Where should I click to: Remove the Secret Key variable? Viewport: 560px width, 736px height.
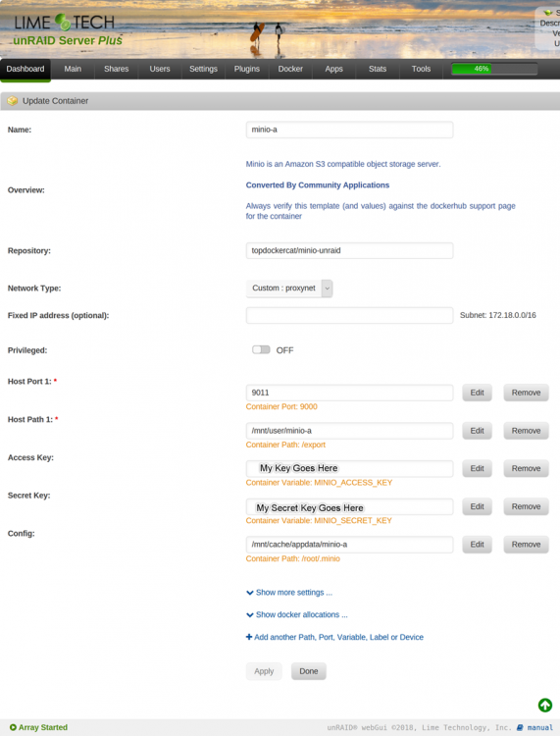[526, 506]
